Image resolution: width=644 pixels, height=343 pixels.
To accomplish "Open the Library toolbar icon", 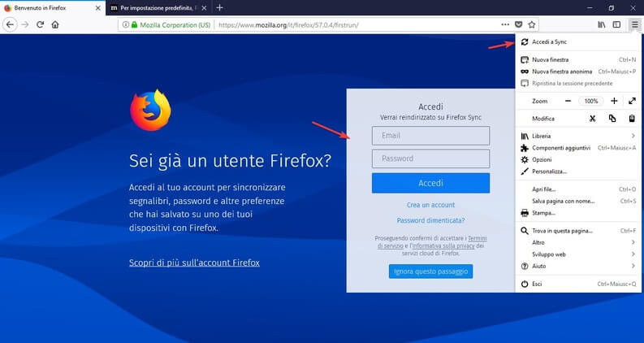I will [601, 24].
